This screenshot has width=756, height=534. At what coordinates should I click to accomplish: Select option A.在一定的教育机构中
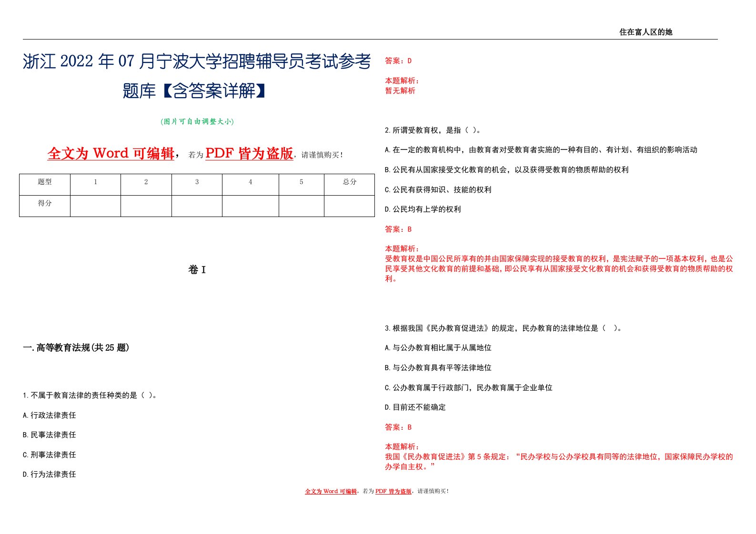point(541,150)
